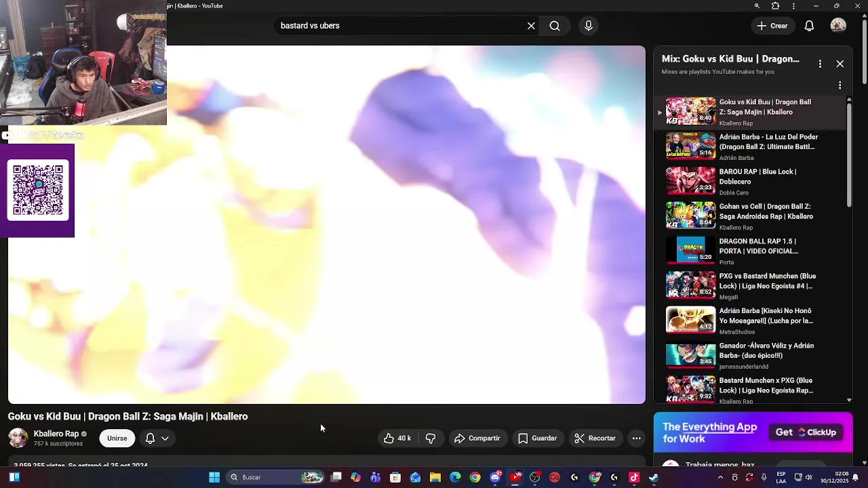868x488 pixels.
Task: Open ESP LAA language selector
Action: (x=781, y=477)
